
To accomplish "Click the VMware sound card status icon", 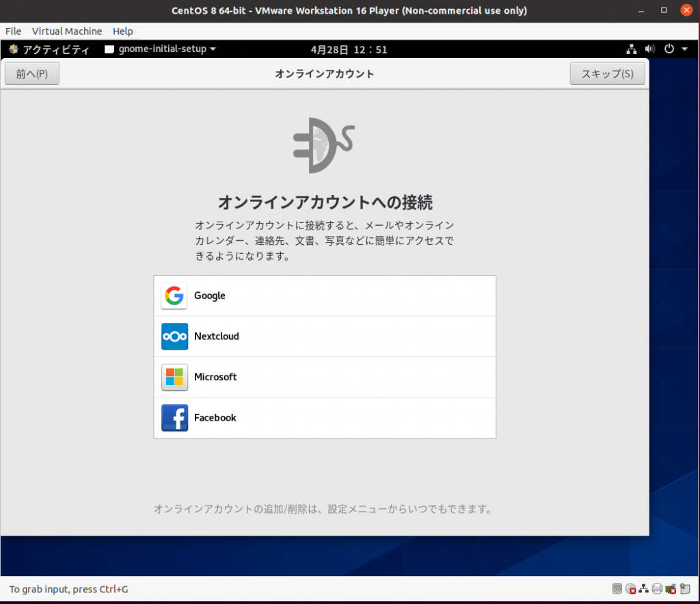I will point(671,589).
